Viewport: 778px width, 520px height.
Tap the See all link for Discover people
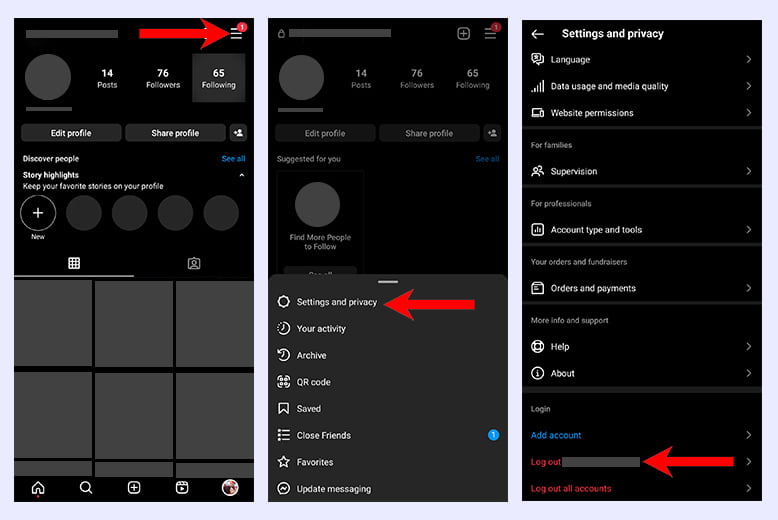coord(233,159)
